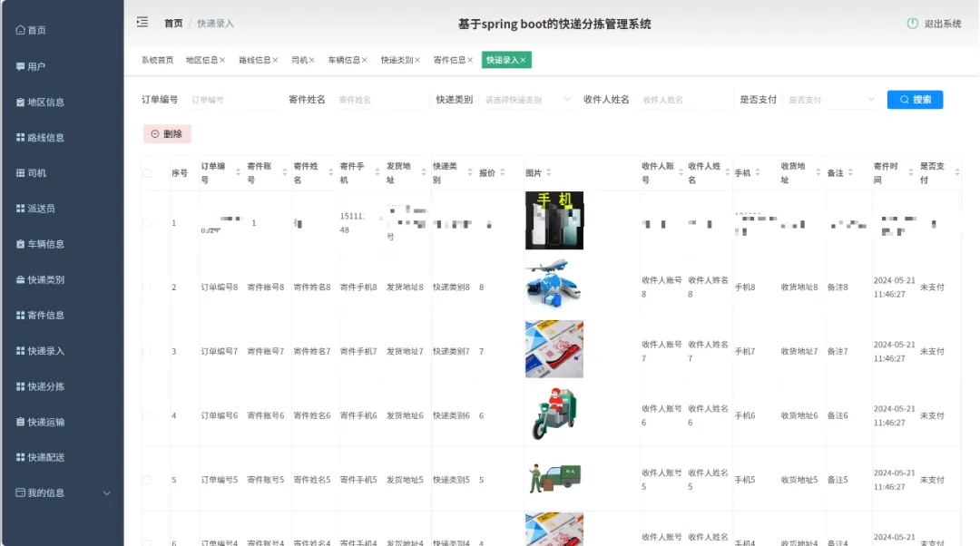This screenshot has width=980, height=546.
Task: Close the 司机 tab
Action: point(311,60)
